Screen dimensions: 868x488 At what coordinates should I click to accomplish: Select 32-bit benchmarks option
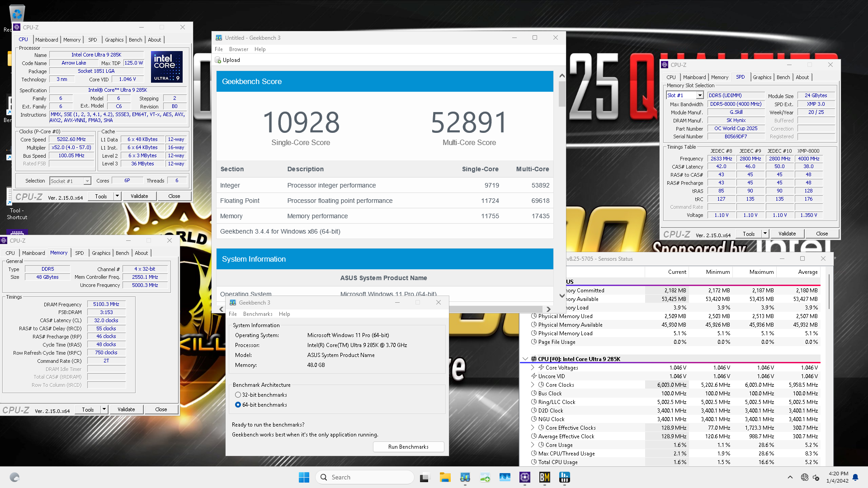click(238, 395)
